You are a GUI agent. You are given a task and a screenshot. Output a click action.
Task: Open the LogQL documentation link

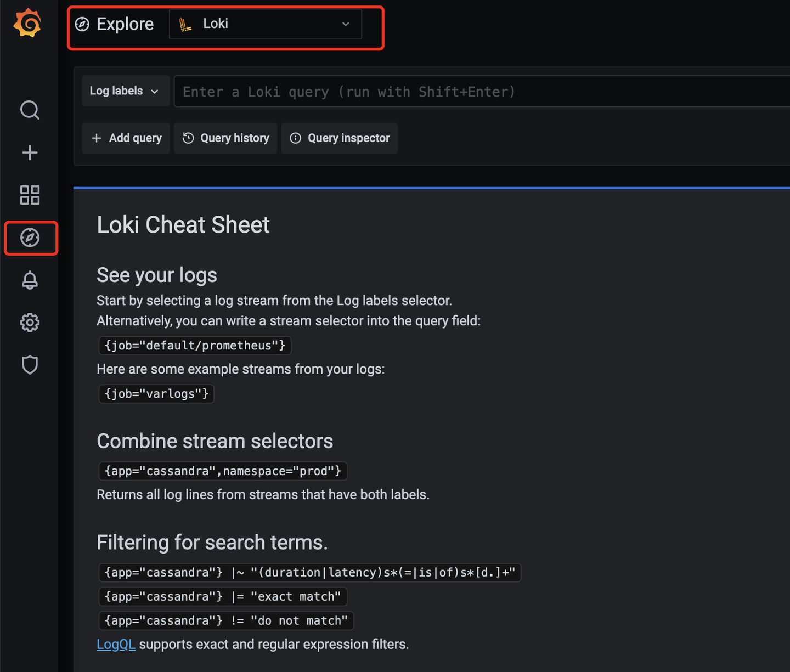(x=116, y=644)
